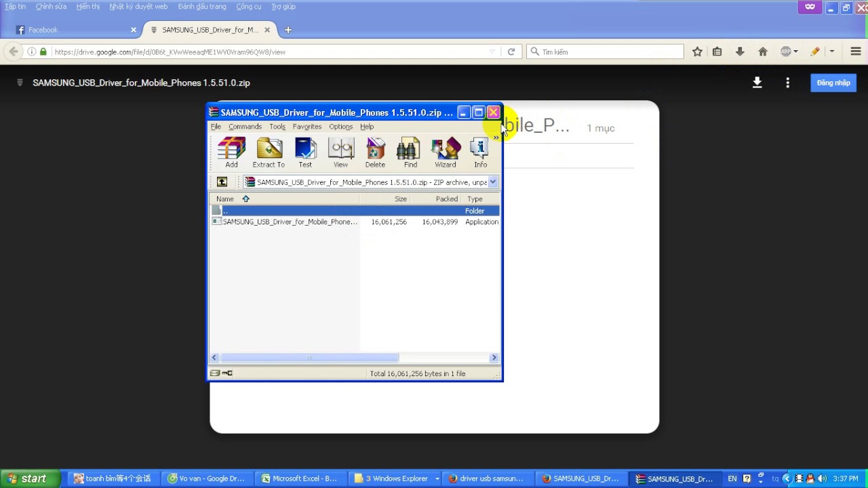Open Google Drive more actions menu
This screenshot has height=488, width=868.
point(787,83)
